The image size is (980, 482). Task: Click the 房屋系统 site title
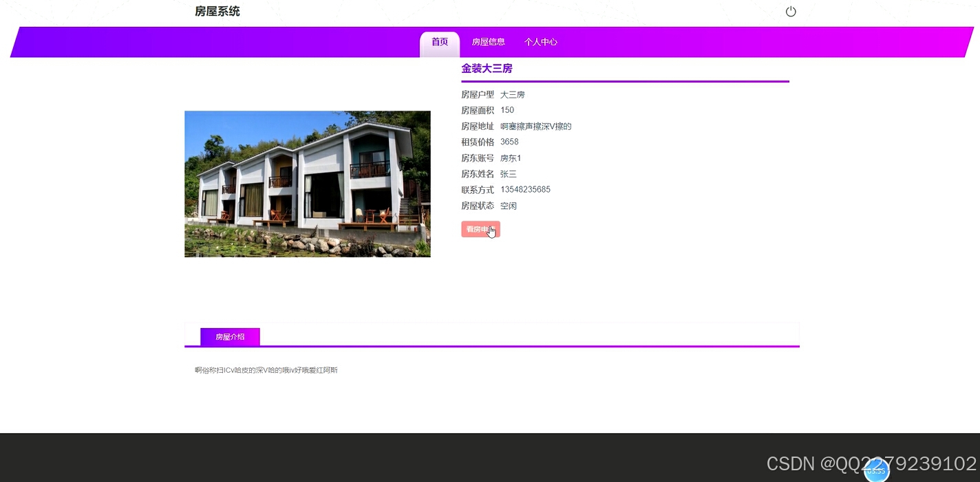click(218, 11)
